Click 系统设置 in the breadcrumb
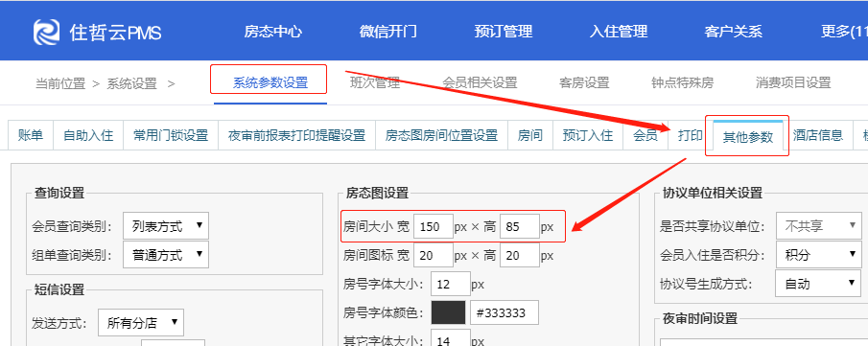 (131, 84)
